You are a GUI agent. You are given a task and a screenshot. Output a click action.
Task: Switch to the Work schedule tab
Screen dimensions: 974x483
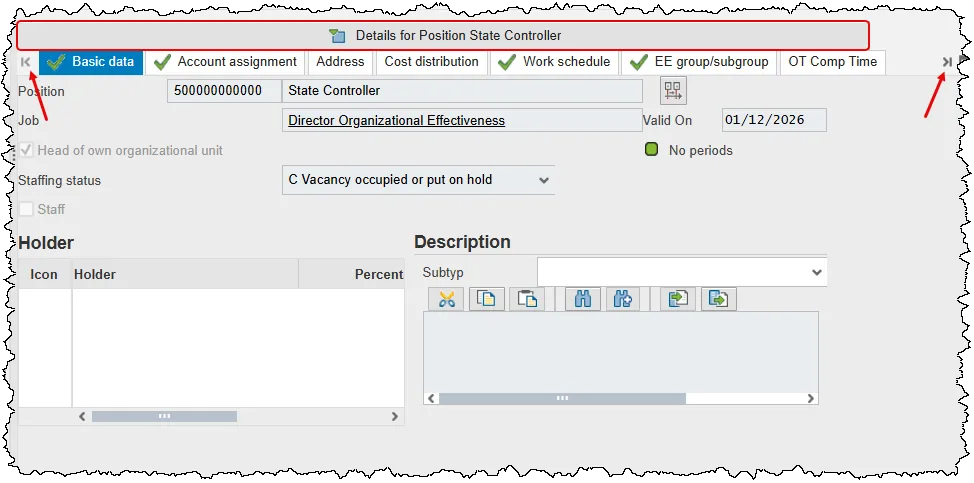[554, 62]
